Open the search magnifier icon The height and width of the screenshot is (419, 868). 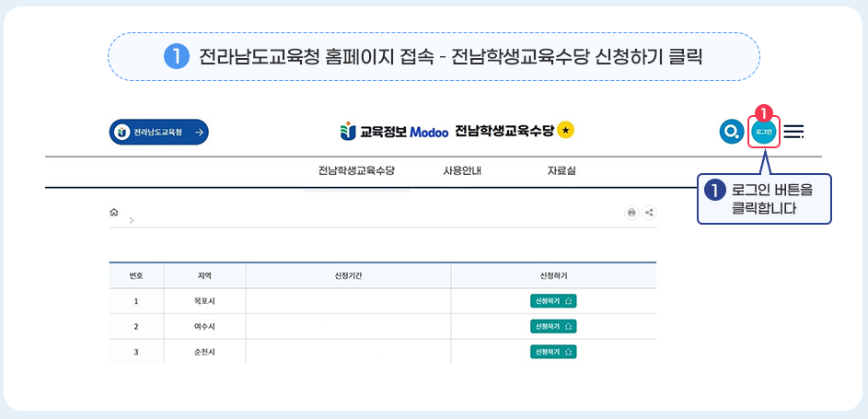pos(731,132)
